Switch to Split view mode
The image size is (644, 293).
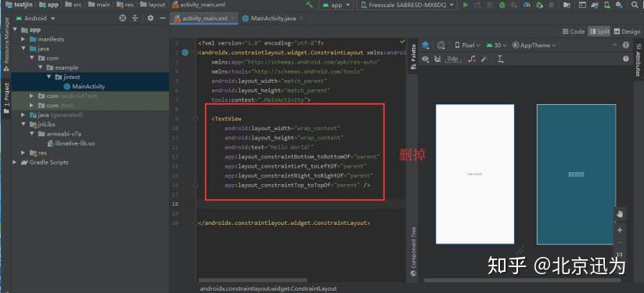click(x=599, y=31)
